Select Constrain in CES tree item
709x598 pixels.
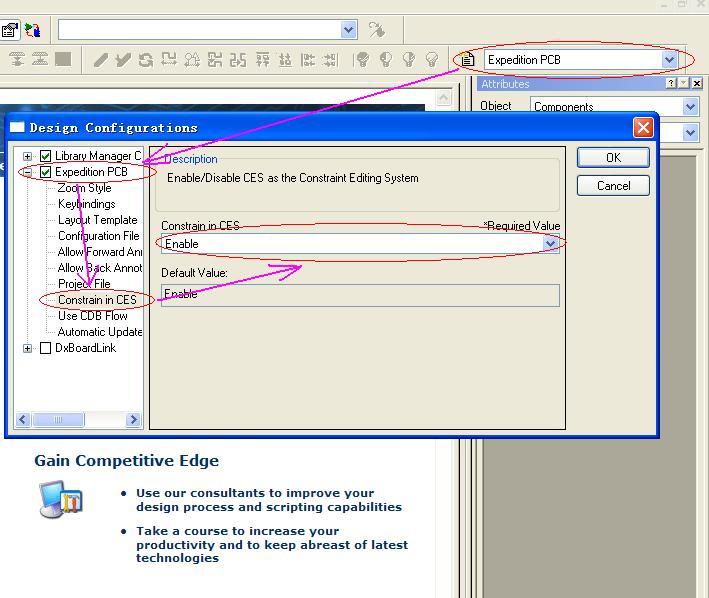97,300
